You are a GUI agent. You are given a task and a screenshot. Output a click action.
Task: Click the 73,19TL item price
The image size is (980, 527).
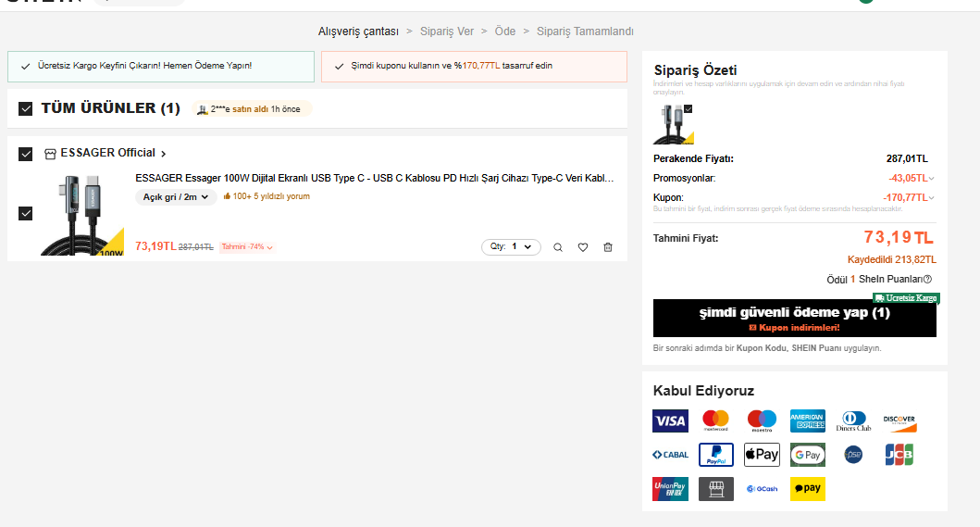[x=155, y=246]
